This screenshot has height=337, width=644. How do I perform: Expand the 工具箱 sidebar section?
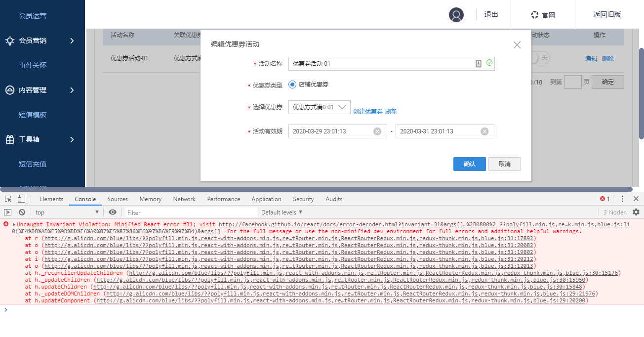coord(72,139)
